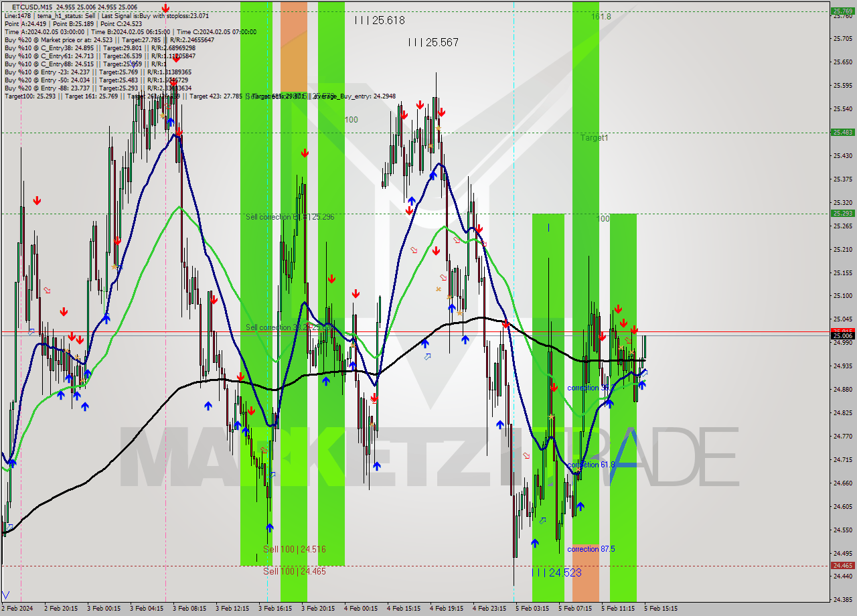This screenshot has width=857, height=616.
Task: Click the 'Sell 100 | 24.465' label
Action: 295,571
